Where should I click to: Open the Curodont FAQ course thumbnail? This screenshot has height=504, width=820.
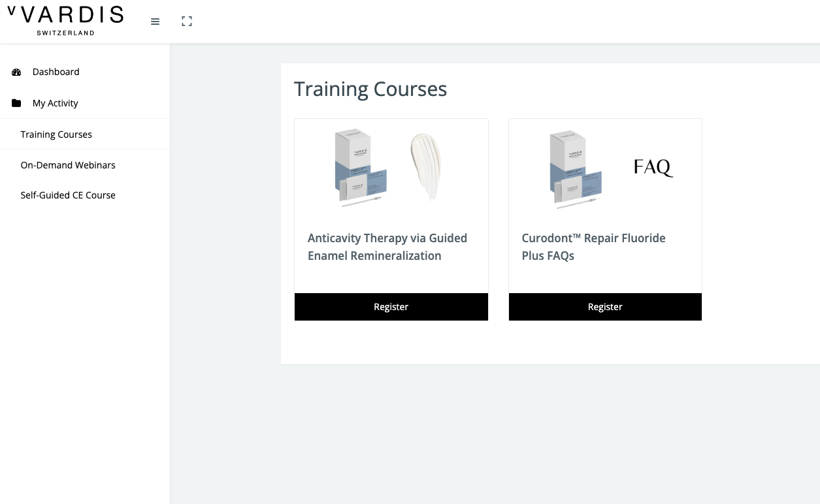[604, 168]
